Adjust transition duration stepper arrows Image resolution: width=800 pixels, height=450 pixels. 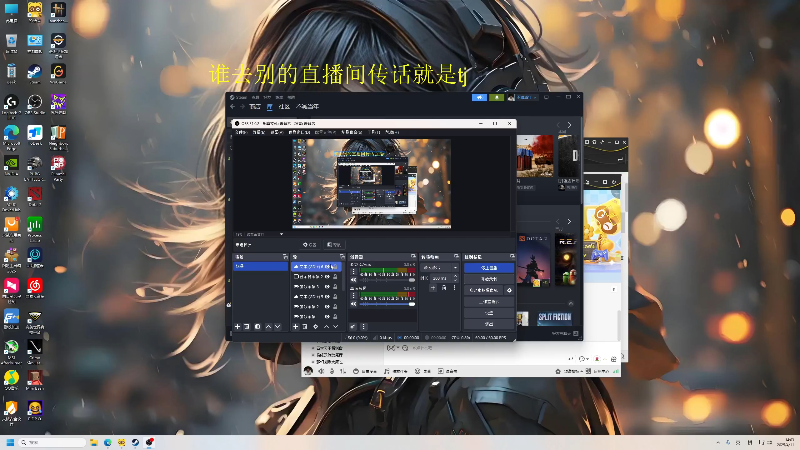click(x=455, y=278)
